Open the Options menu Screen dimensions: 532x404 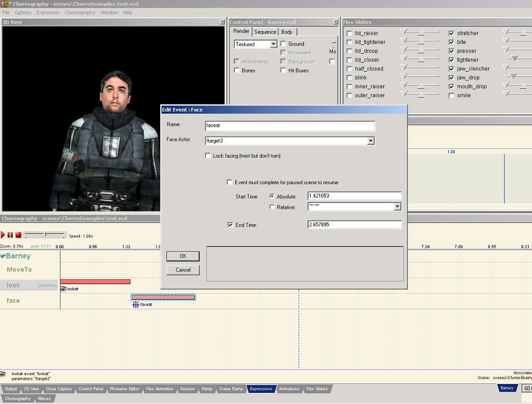(23, 13)
